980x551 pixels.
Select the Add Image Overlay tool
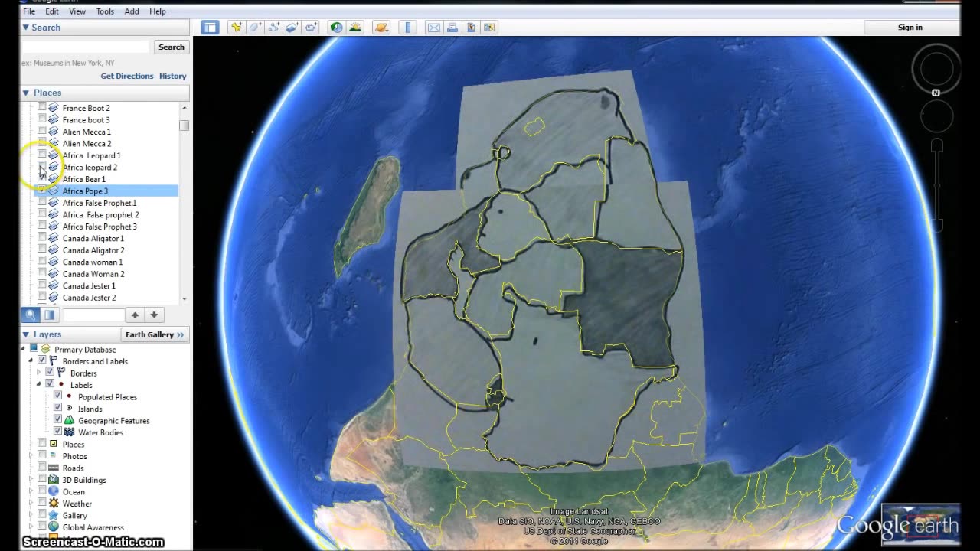click(292, 28)
